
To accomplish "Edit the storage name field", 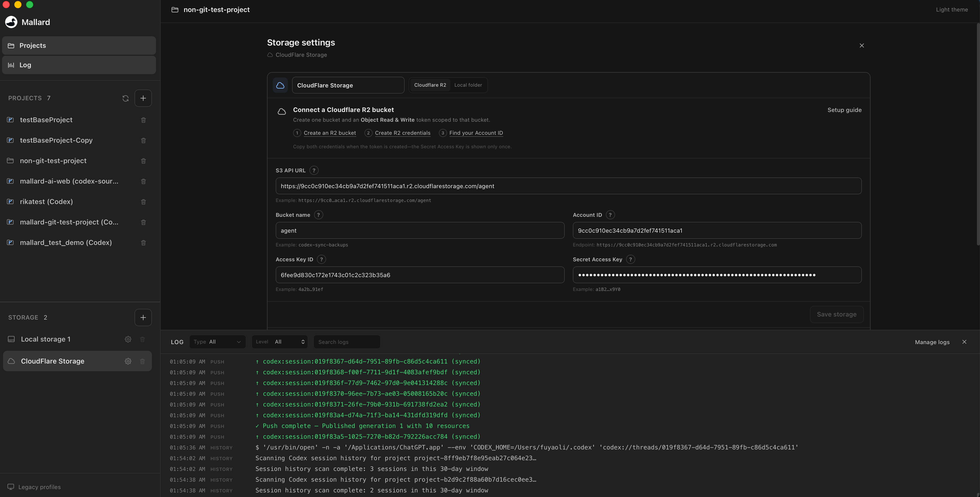I will coord(348,85).
